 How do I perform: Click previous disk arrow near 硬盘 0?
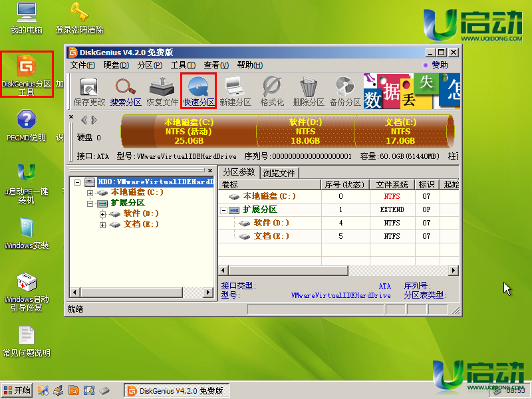tap(84, 120)
